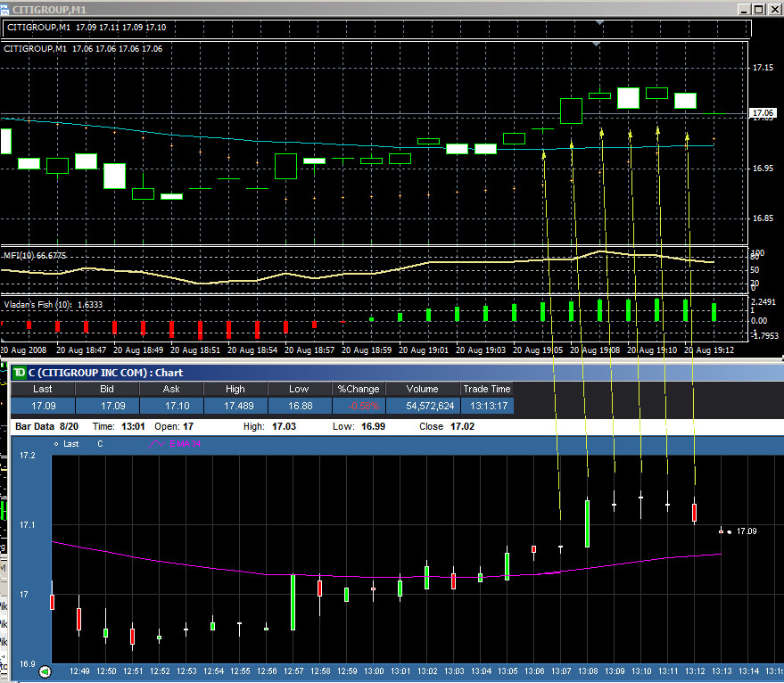Click the large green candle at 12:57
Viewport: 784px width, 683px height.
(x=293, y=602)
